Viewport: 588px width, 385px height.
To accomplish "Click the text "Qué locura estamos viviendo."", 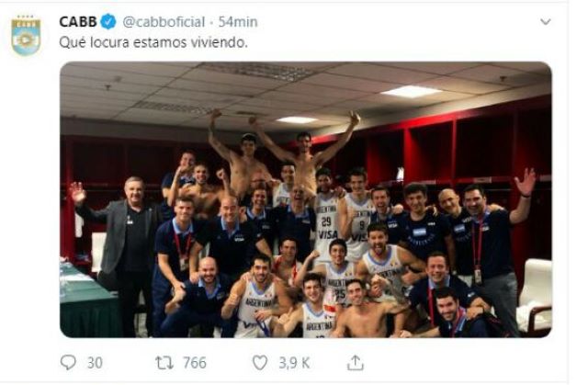I will (x=153, y=42).
